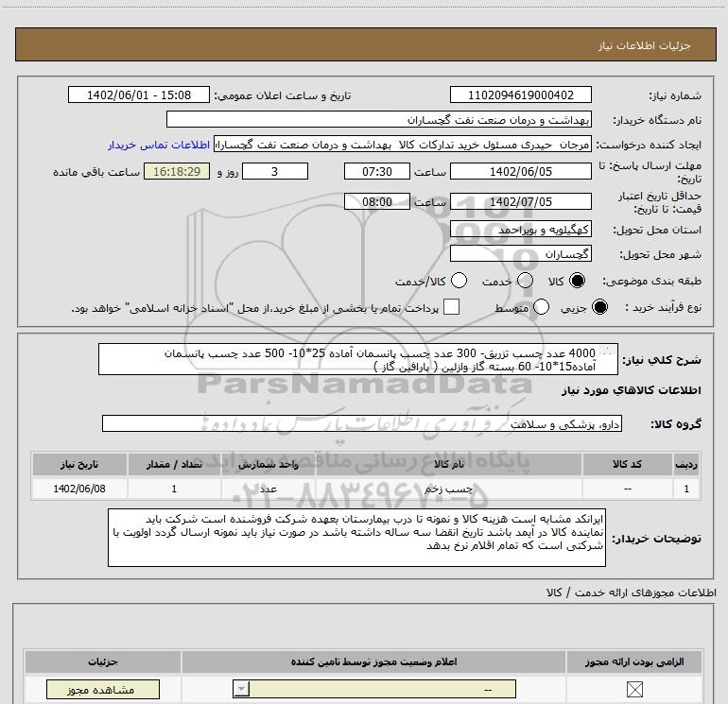Click the goods group field دارو، پزشکی و سلامت
The height and width of the screenshot is (704, 728).
tap(362, 423)
